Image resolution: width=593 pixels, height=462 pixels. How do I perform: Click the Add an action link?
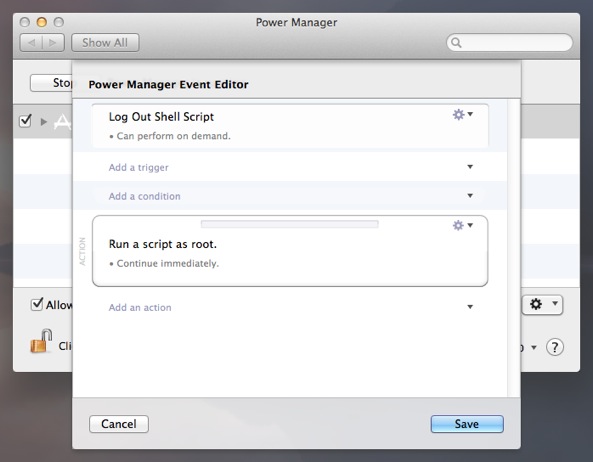(x=140, y=307)
